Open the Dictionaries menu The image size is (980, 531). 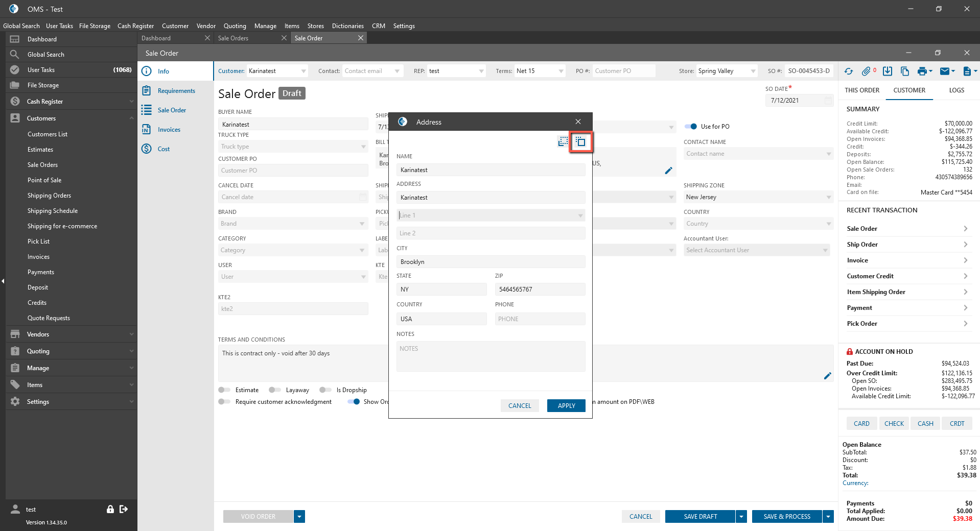[x=347, y=26]
